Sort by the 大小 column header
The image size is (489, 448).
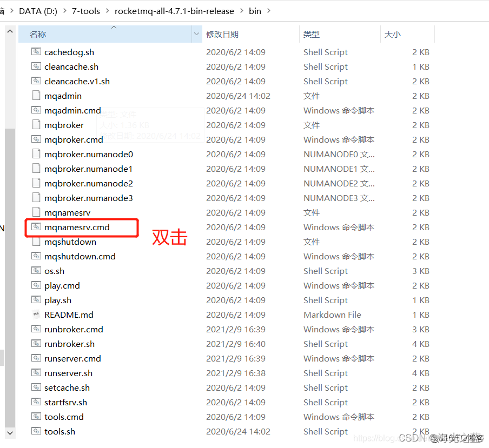392,34
